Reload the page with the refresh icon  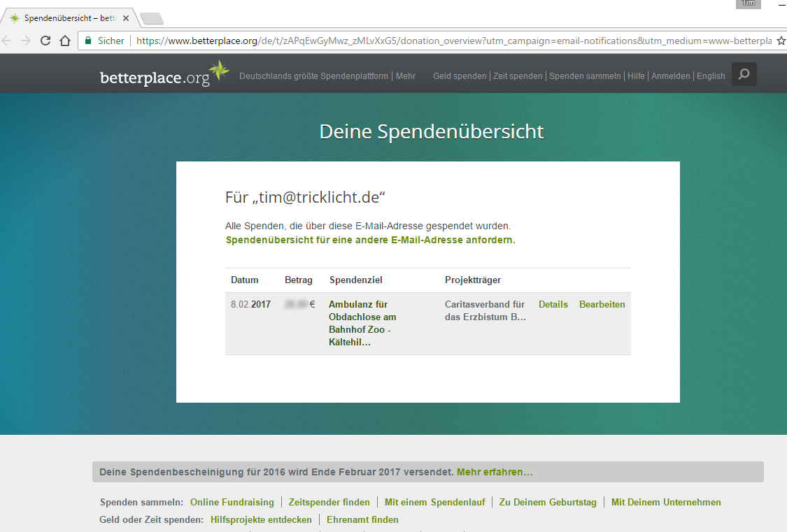pyautogui.click(x=45, y=41)
